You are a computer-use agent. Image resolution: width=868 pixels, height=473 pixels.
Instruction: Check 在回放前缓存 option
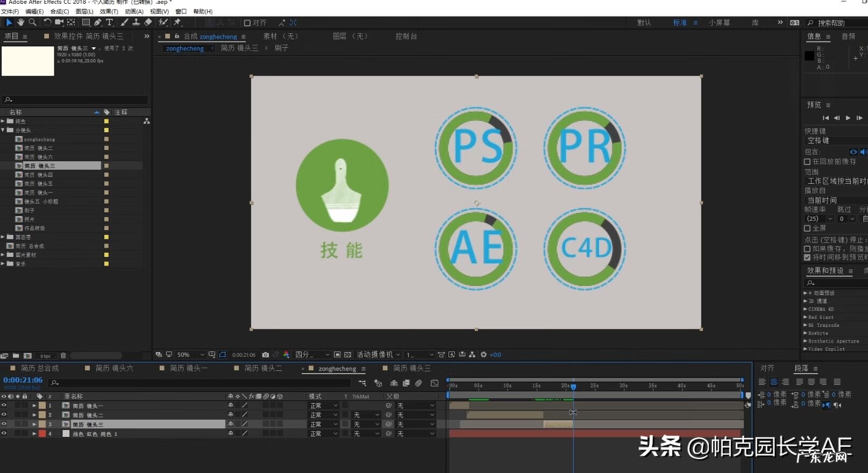(807, 161)
